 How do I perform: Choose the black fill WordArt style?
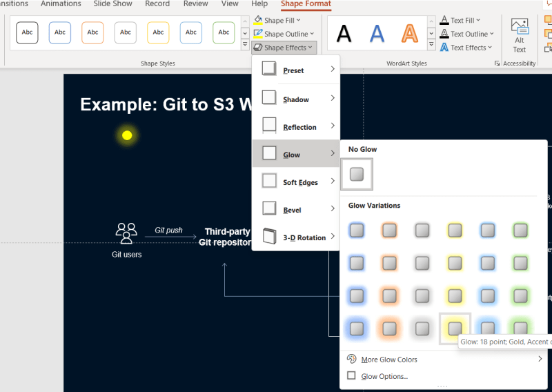[344, 33]
